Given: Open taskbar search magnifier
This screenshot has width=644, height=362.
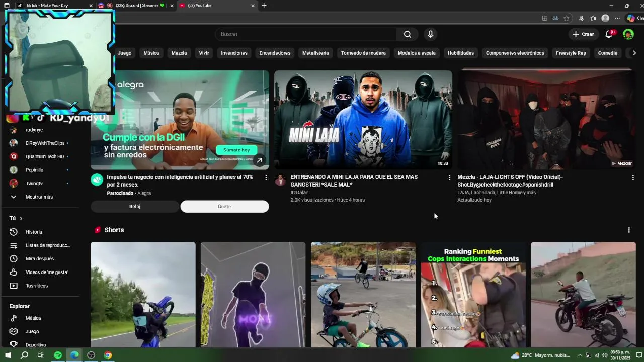Looking at the screenshot, I should 24,355.
